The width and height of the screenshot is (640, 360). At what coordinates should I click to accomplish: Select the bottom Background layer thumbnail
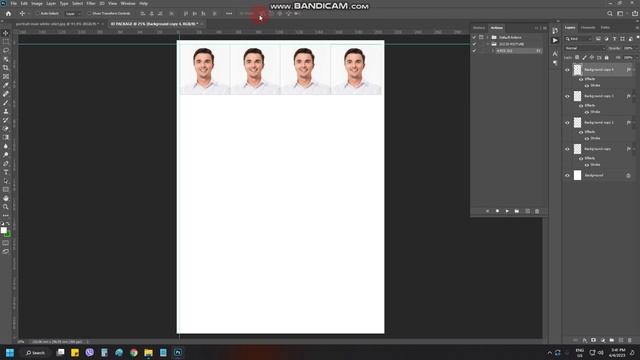click(x=577, y=175)
